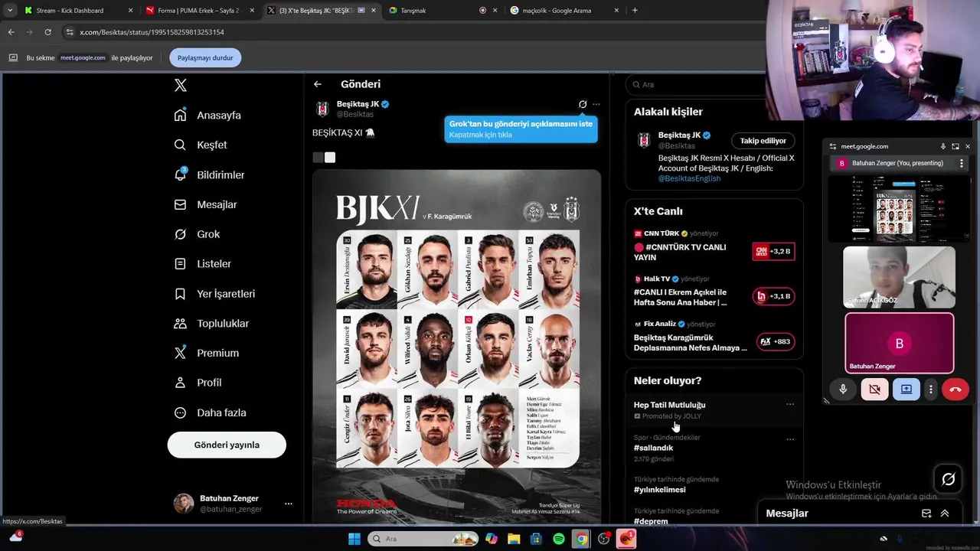The height and width of the screenshot is (551, 980).
Task: Select the participant video tile in Meet
Action: [899, 277]
